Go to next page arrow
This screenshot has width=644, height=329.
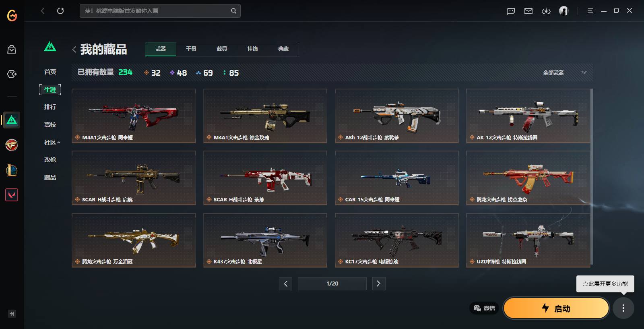pyautogui.click(x=378, y=283)
